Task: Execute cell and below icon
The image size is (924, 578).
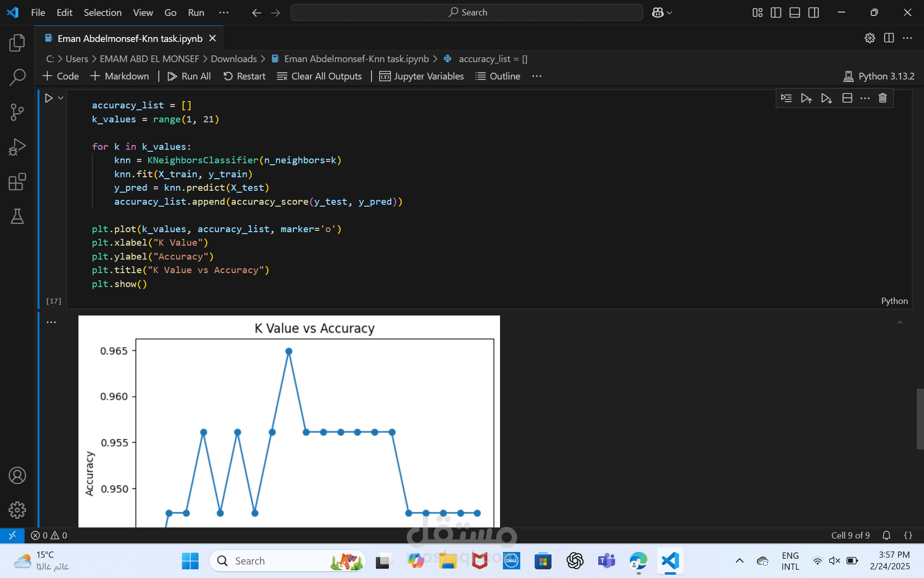Action: 826,98
